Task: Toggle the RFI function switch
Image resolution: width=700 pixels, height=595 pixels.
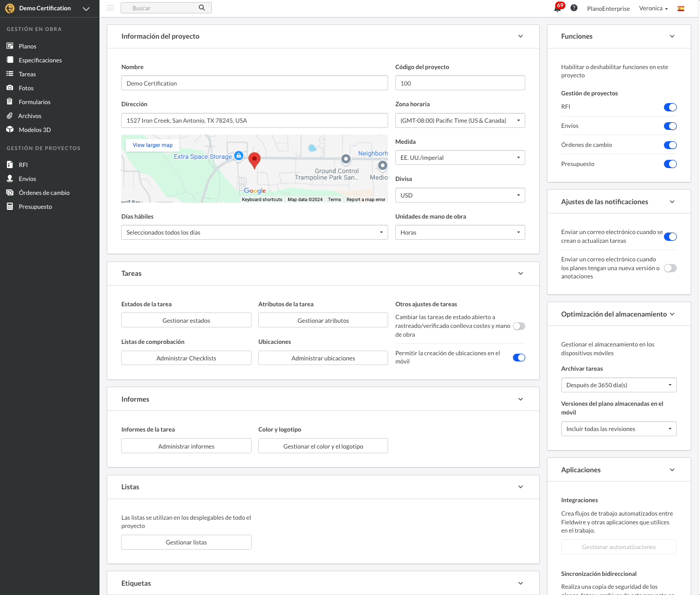Action: coord(670,107)
